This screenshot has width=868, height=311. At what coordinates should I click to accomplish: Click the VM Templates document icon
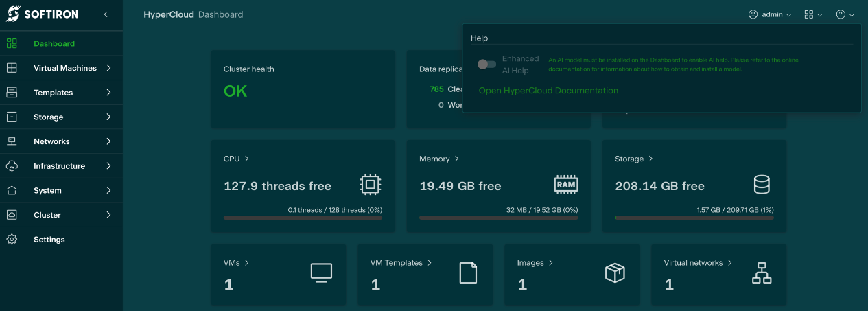coord(468,273)
